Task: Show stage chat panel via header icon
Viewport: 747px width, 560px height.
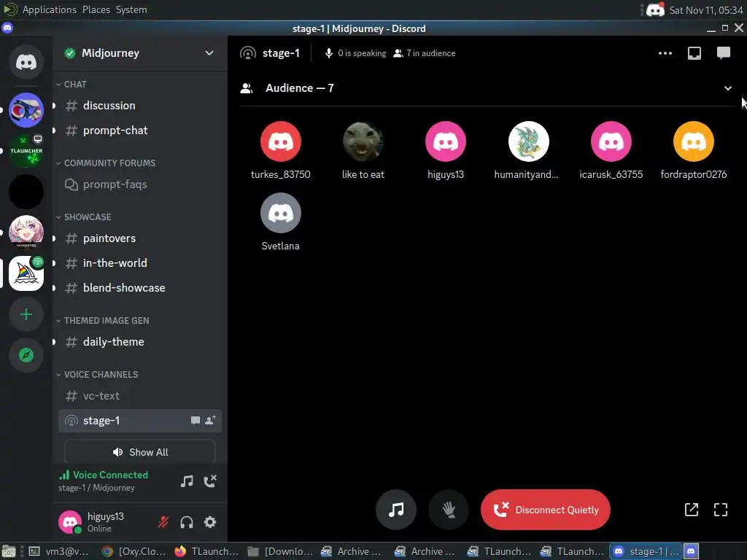Action: click(724, 52)
